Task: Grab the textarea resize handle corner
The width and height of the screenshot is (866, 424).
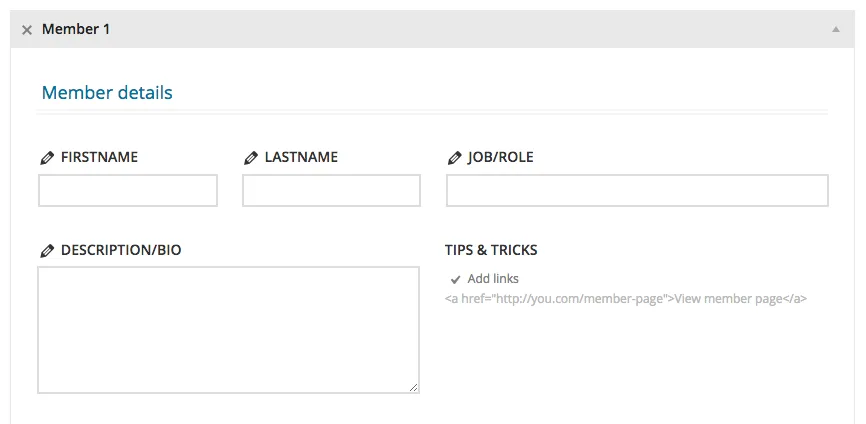Action: pos(414,388)
